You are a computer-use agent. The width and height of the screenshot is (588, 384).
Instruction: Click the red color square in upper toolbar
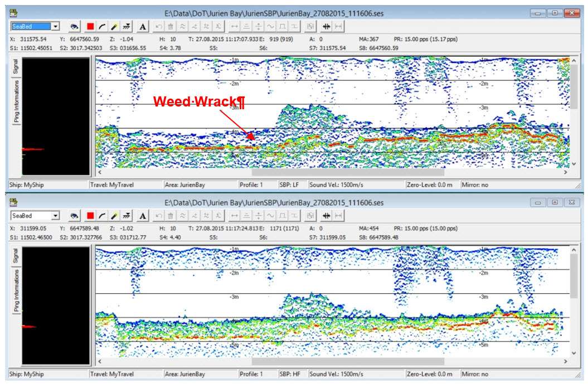(90, 26)
